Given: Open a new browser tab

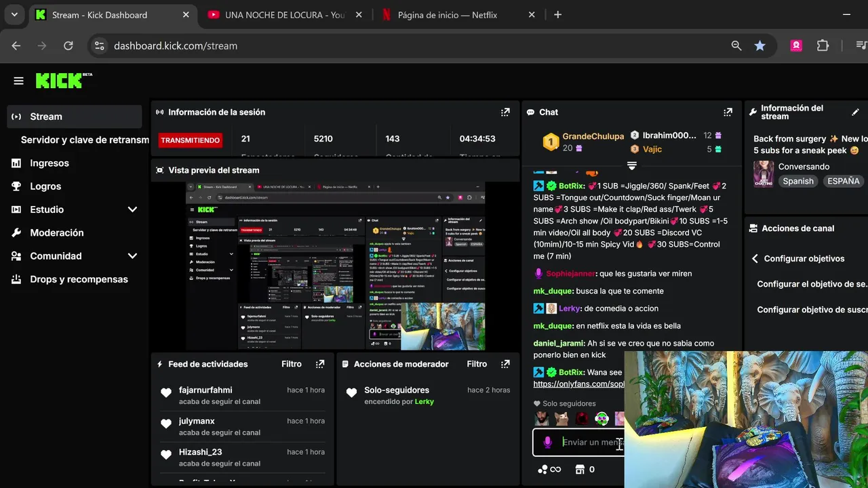Looking at the screenshot, I should pos(557,15).
